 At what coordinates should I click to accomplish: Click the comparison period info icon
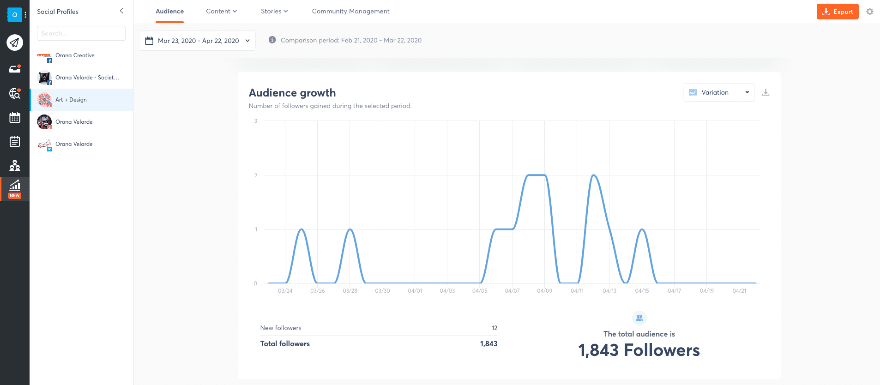(x=272, y=40)
